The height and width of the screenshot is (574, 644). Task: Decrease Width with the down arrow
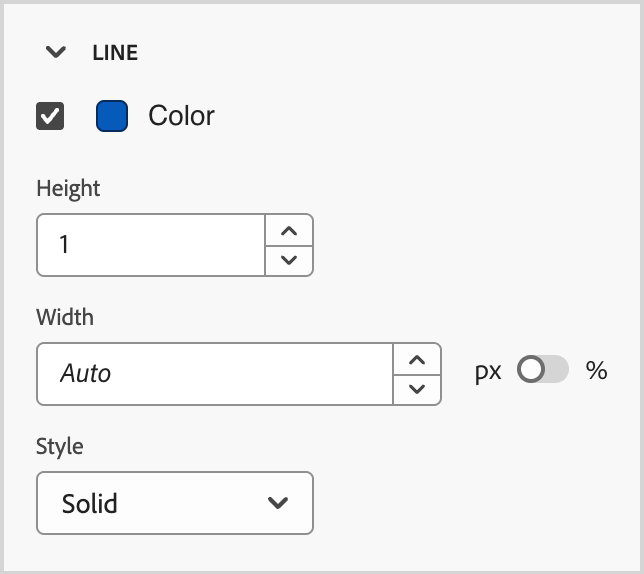417,389
